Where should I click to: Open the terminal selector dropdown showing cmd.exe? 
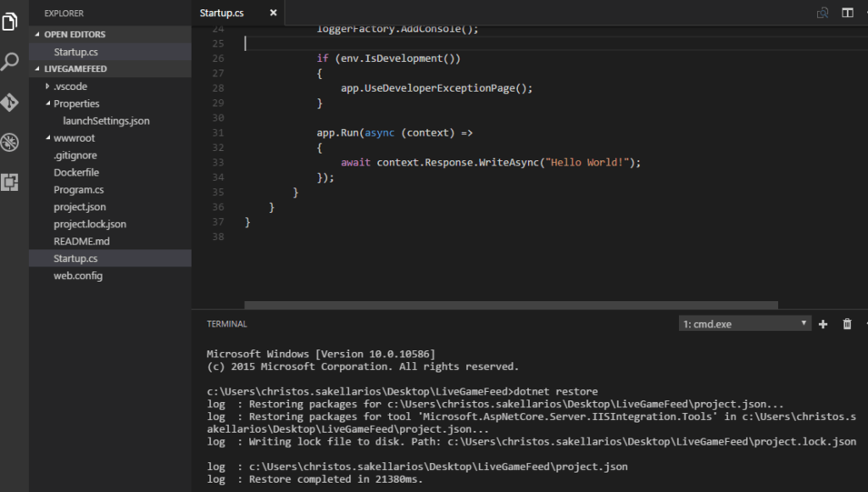point(744,323)
